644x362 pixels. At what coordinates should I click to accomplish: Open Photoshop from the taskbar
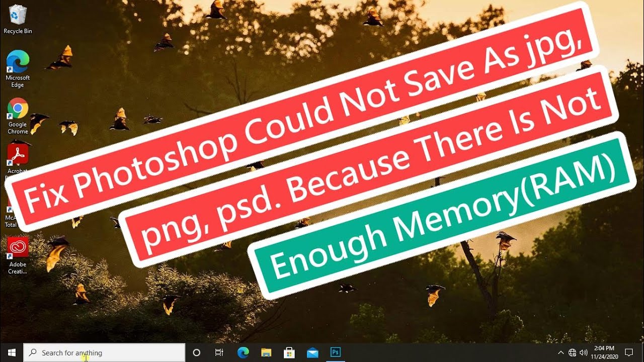coord(335,352)
